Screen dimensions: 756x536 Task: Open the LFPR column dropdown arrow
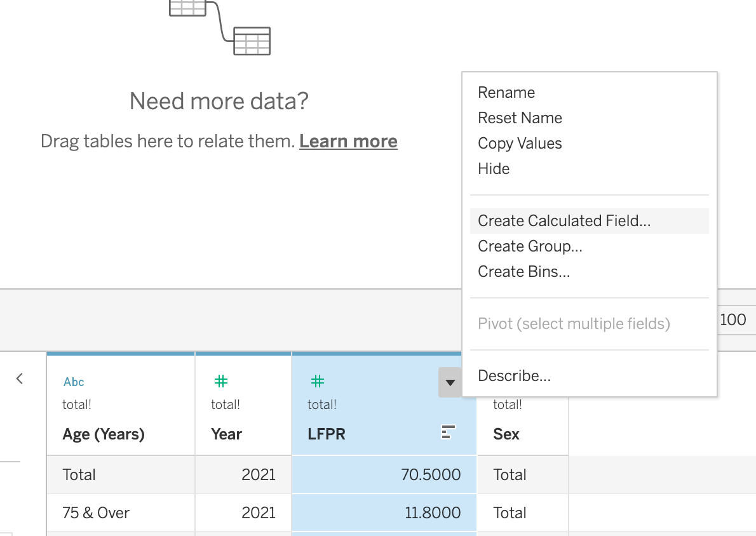[x=450, y=382]
